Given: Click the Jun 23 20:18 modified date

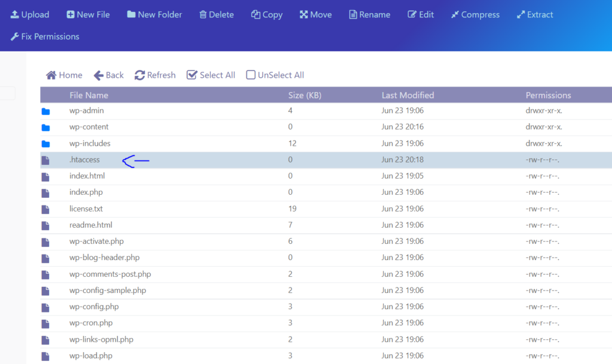Looking at the screenshot, I should pos(402,160).
